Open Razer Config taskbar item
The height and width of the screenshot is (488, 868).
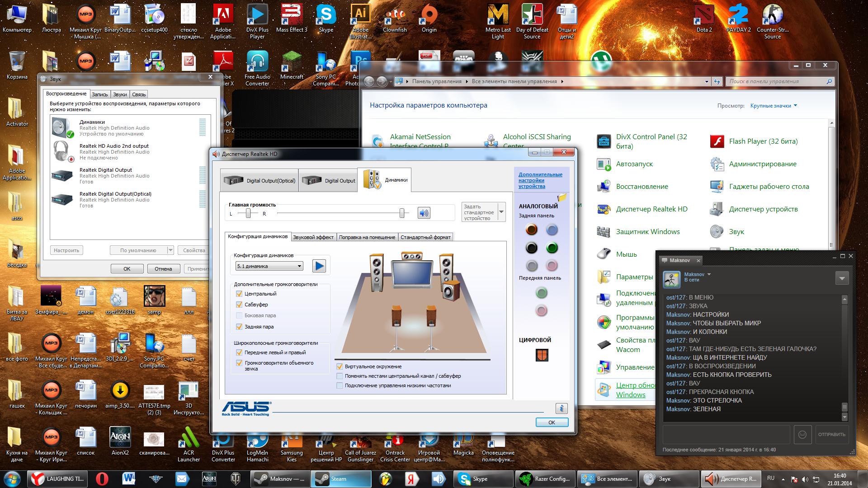546,479
